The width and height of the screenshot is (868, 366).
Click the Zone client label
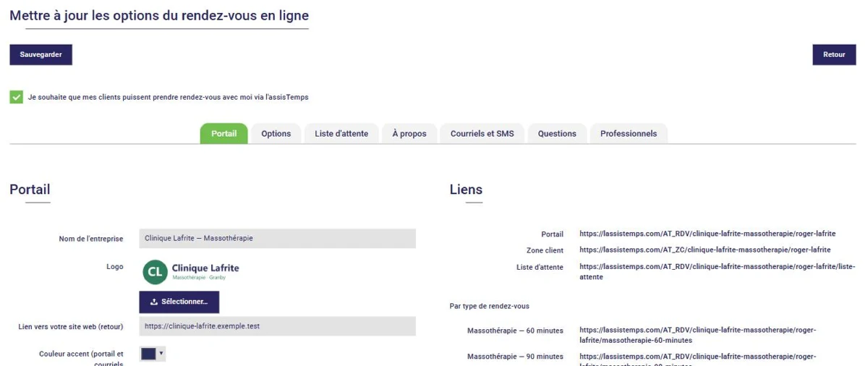pos(545,250)
